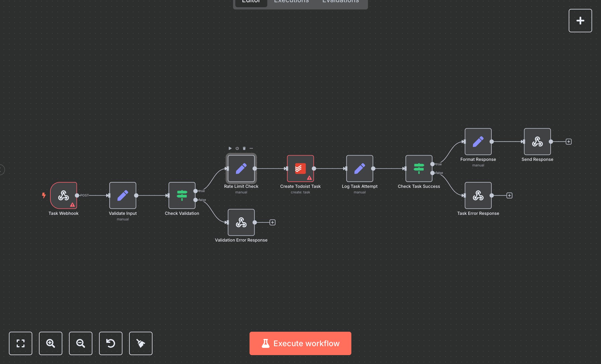Select the Check Task Success node
The height and width of the screenshot is (364, 601).
pyautogui.click(x=419, y=168)
